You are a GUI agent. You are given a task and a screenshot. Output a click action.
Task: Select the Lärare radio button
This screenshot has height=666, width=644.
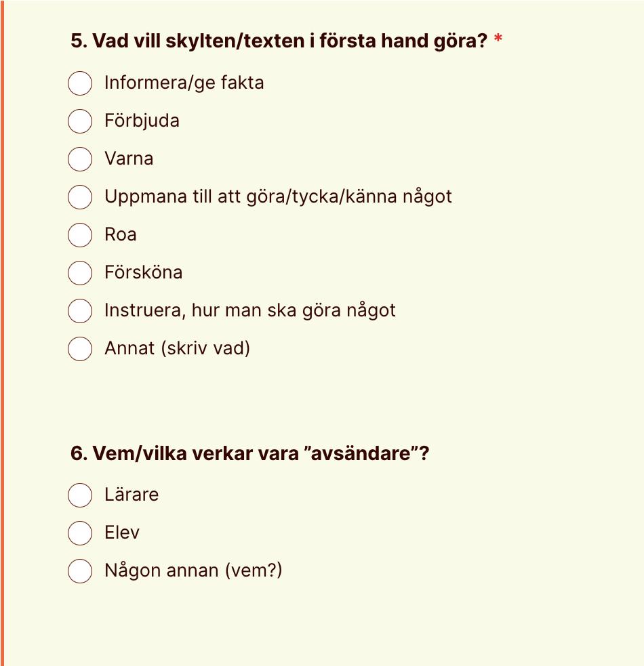[80, 495]
